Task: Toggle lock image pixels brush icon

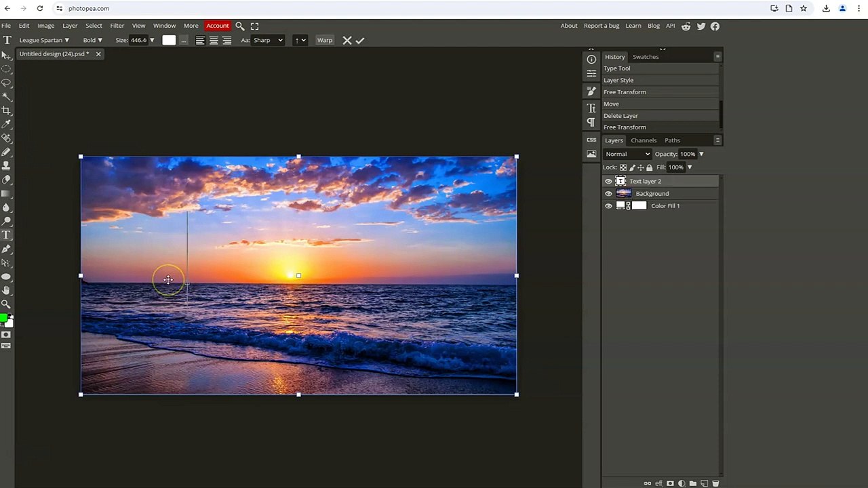Action: [632, 167]
